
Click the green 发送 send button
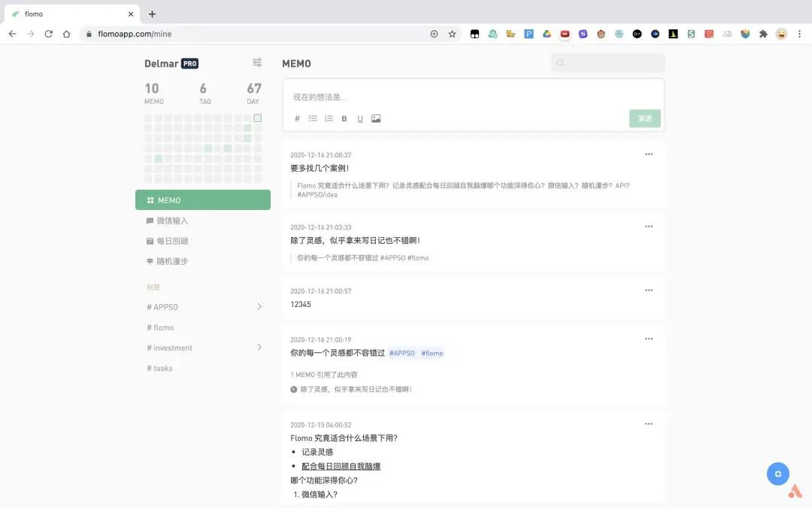click(x=645, y=119)
